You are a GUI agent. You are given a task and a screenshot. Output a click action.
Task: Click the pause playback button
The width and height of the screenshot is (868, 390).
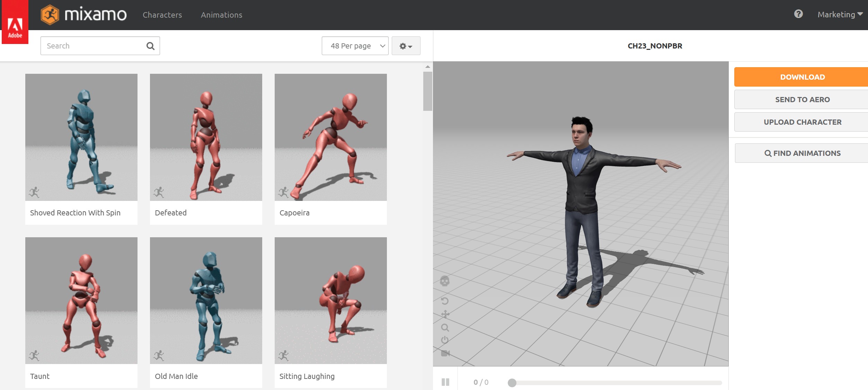(x=445, y=382)
